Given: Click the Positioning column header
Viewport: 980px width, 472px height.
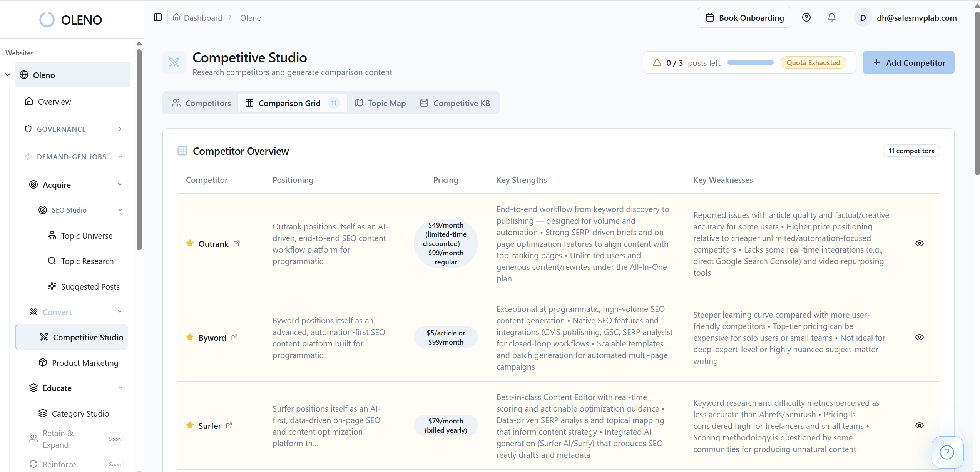Looking at the screenshot, I should (293, 180).
